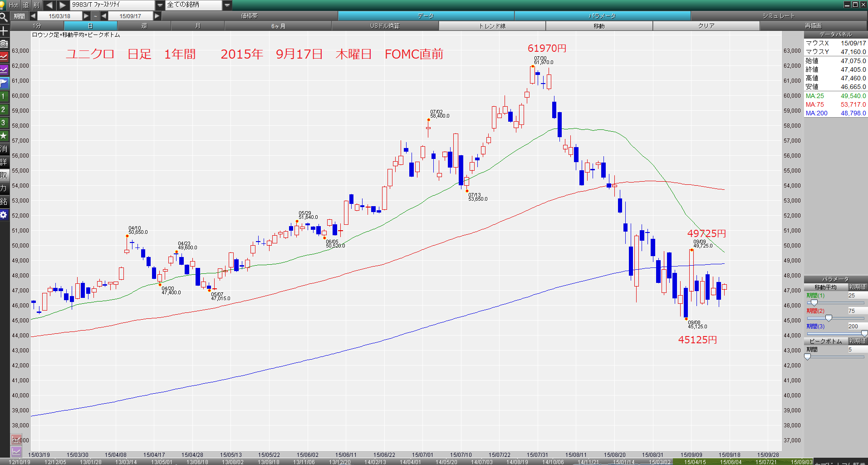Open the パラメータ tab
The width and height of the screenshot is (868, 465).
click(603, 16)
